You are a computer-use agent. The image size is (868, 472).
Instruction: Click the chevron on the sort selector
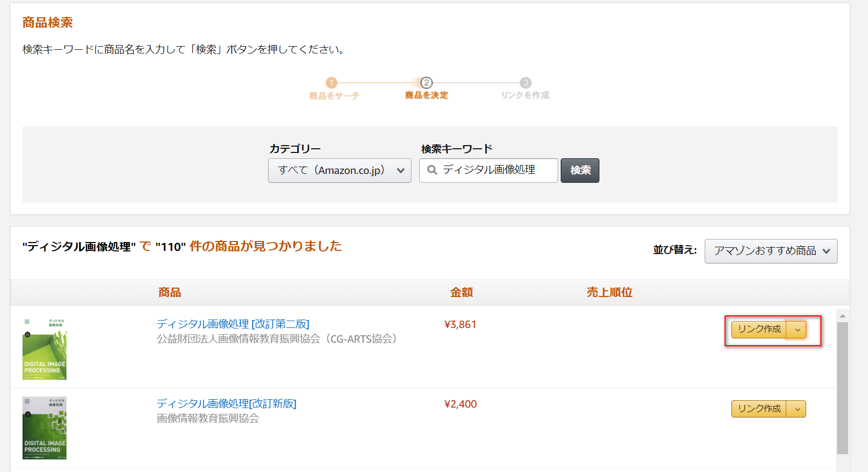828,251
